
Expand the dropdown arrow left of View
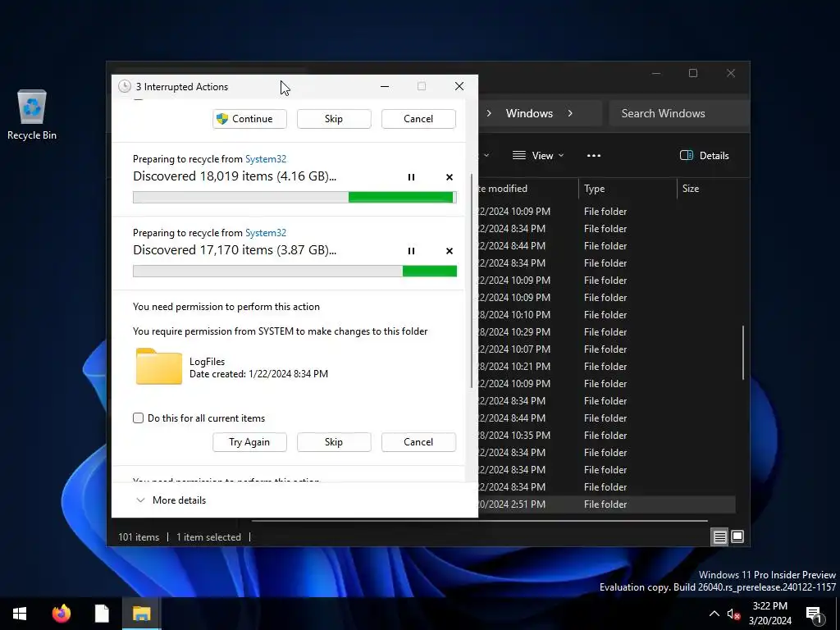coord(486,156)
